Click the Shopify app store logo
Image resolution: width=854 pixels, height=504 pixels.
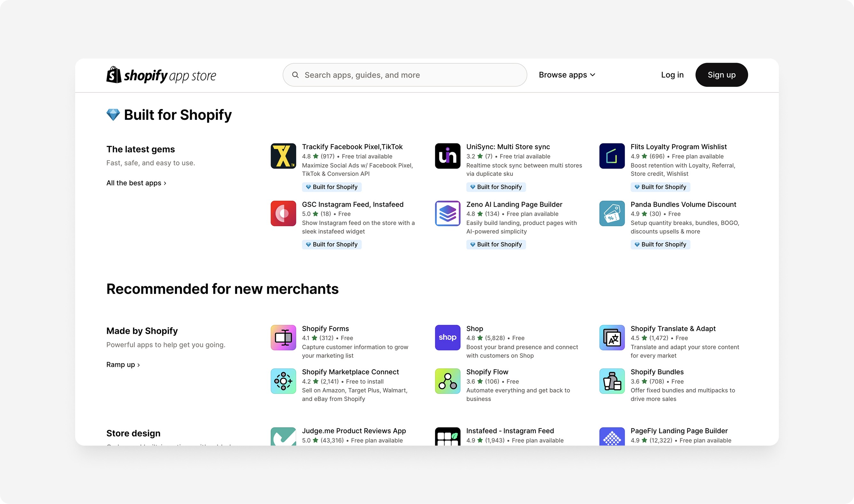click(161, 75)
